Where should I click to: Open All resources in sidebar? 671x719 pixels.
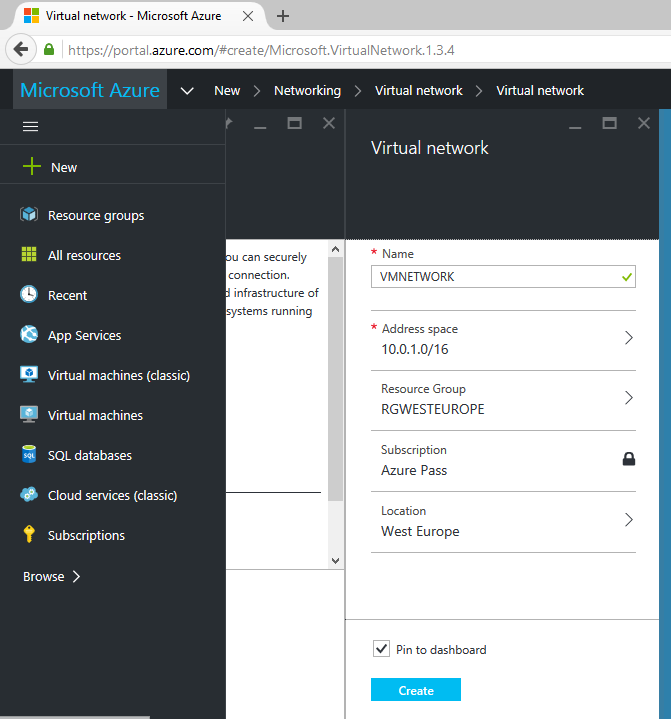(84, 255)
